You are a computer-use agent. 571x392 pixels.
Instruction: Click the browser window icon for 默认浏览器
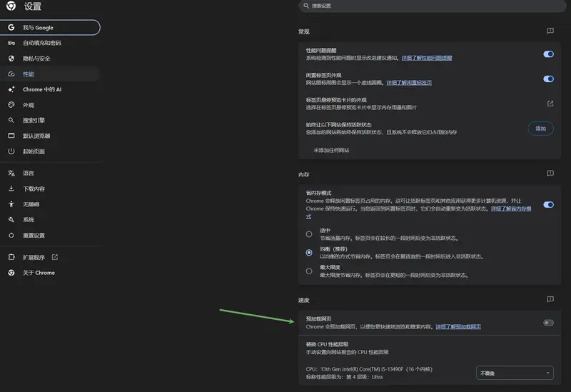click(11, 136)
